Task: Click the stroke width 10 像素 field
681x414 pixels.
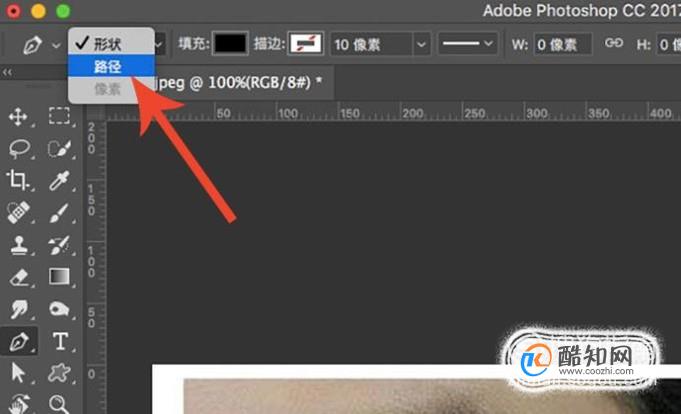Action: click(371, 44)
